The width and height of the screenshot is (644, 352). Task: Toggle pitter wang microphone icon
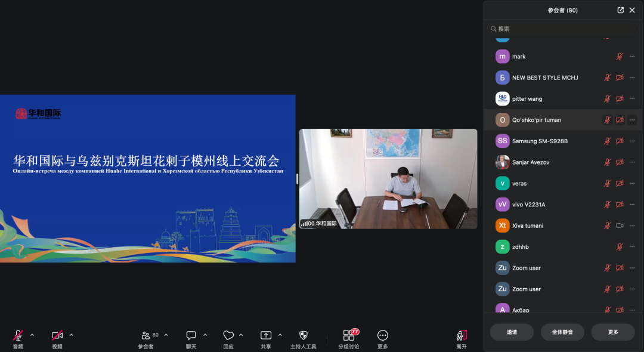(x=607, y=98)
